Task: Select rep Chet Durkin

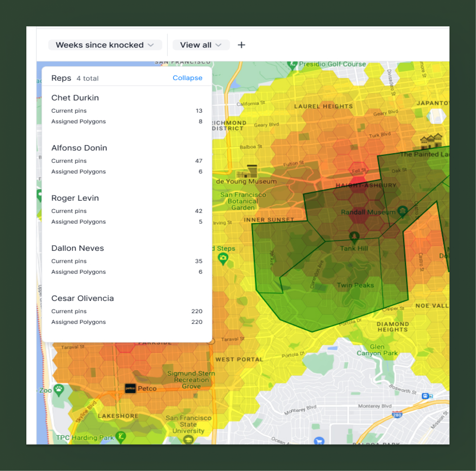Action: click(x=75, y=98)
